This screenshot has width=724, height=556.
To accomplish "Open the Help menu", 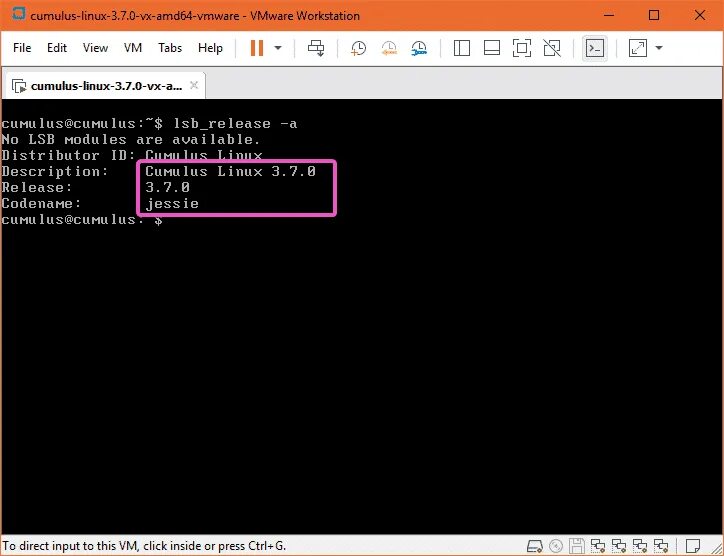I will [210, 48].
